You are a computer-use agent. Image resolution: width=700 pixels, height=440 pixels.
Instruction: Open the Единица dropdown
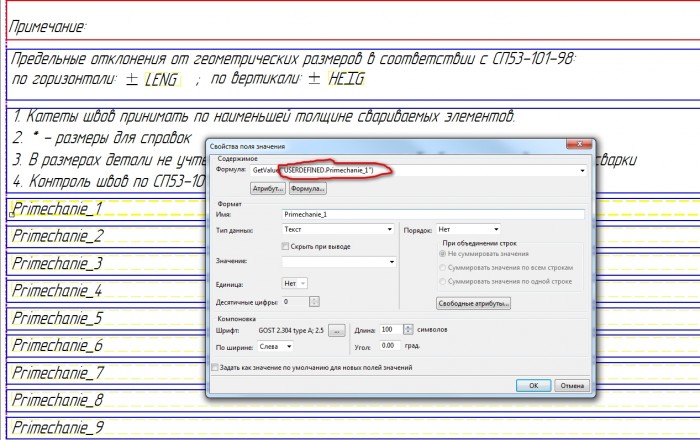pyautogui.click(x=295, y=283)
